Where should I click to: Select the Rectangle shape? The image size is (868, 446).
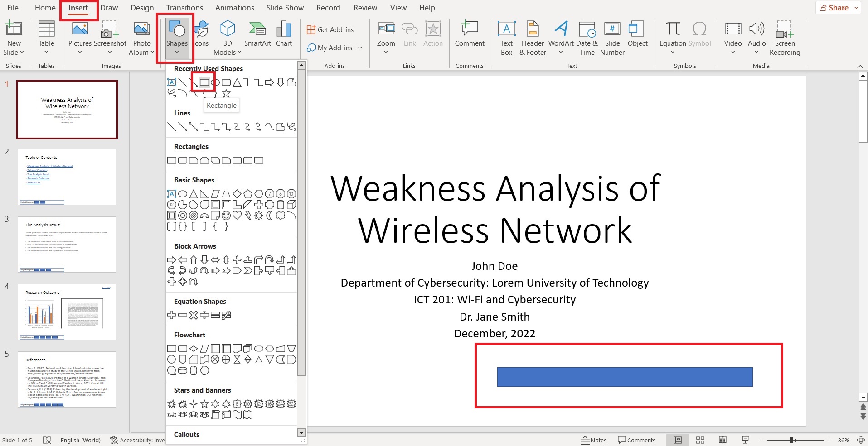204,82
